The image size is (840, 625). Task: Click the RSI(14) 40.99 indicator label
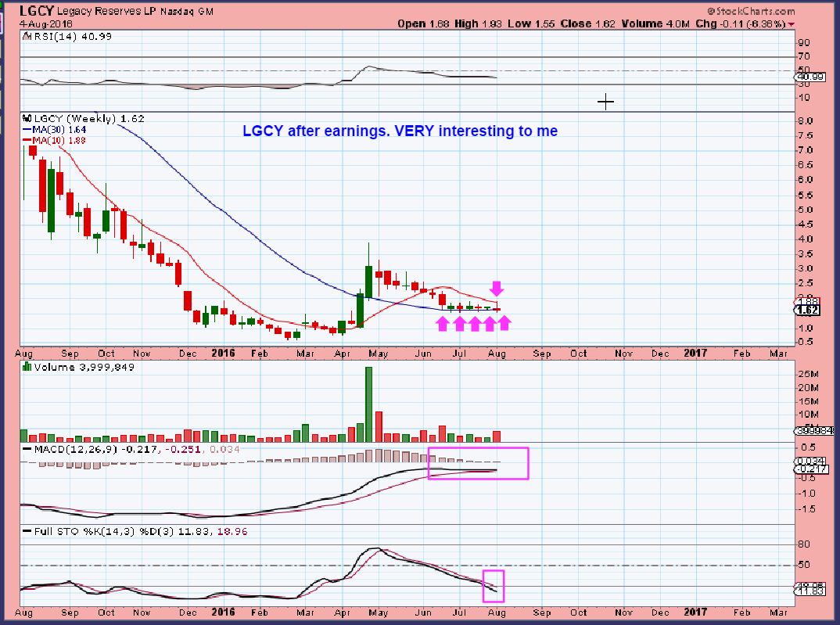click(72, 37)
